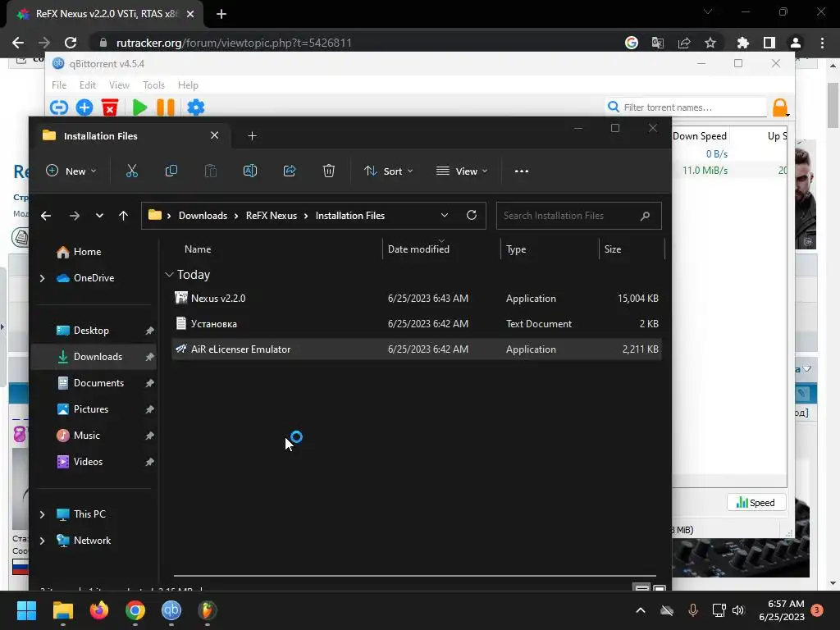Go back with Explorer back arrow
The width and height of the screenshot is (840, 630).
[x=46, y=216]
